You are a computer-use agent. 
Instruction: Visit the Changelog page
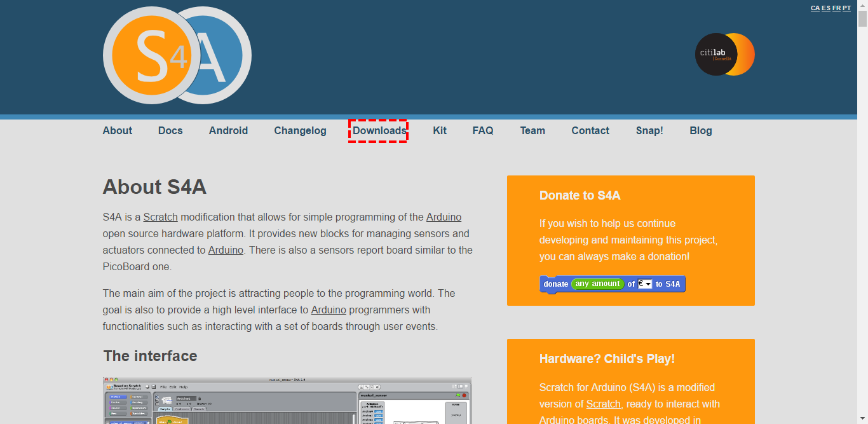pos(300,130)
